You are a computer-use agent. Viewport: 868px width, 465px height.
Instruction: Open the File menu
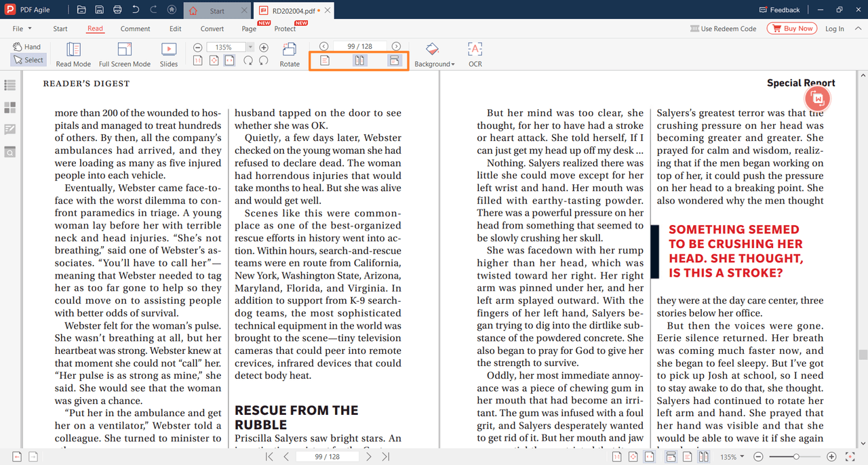coord(20,28)
